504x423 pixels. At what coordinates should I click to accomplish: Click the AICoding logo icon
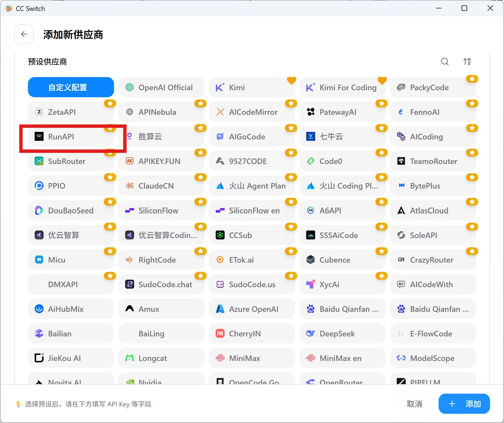401,136
